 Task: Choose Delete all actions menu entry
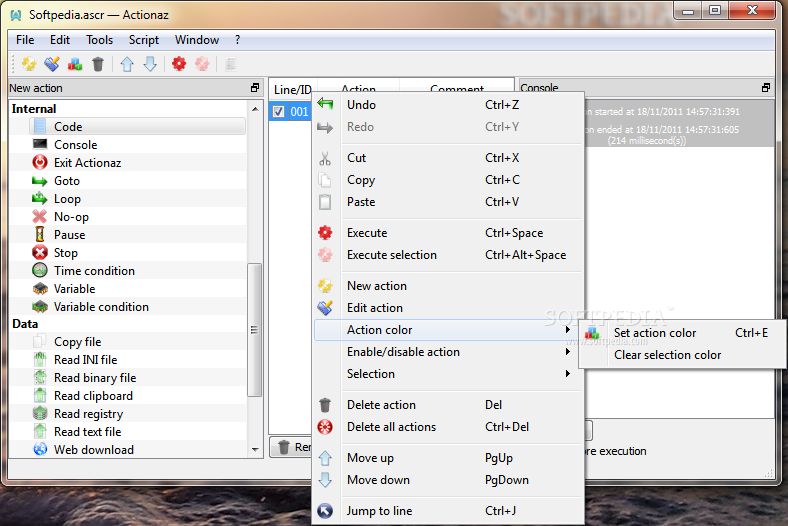click(447, 427)
